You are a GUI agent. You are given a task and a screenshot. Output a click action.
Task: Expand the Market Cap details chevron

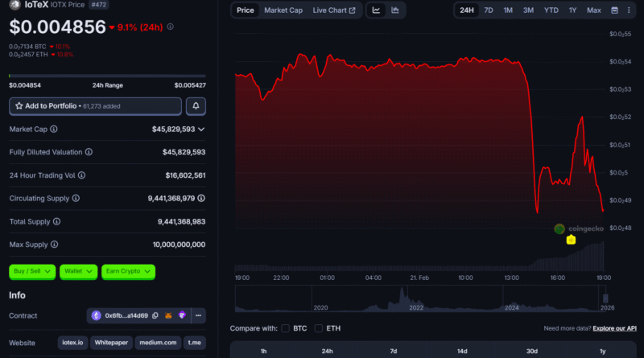pyautogui.click(x=201, y=130)
